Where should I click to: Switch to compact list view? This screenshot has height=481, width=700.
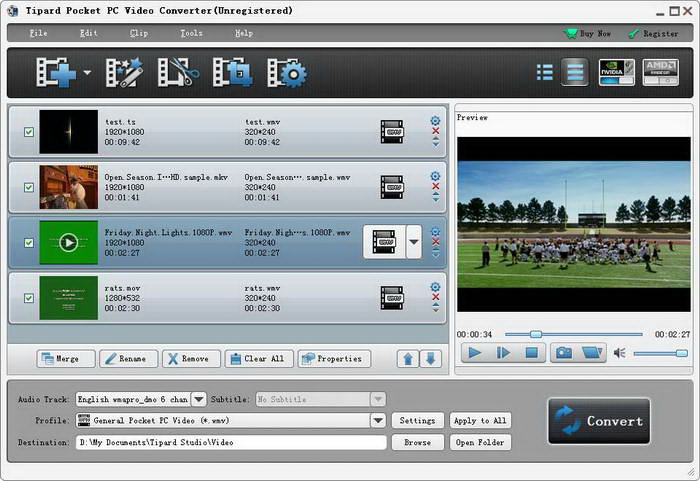click(545, 72)
